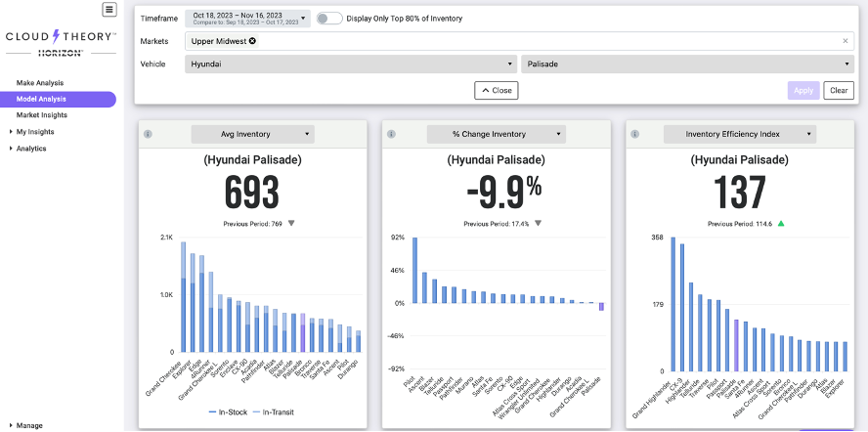Screen dimensions: 868x432
Task: Open the Inventory Efficiency Index dropdown
Action: click(x=740, y=134)
